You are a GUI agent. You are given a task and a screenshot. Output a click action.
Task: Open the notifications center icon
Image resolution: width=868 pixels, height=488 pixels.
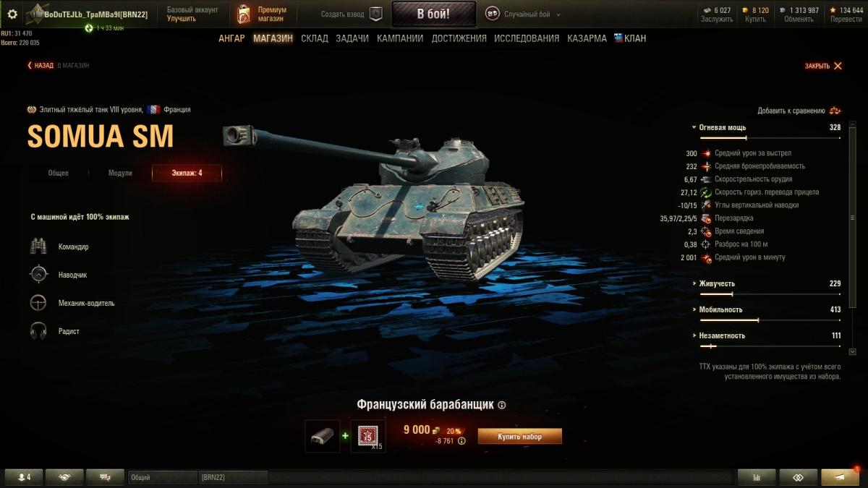click(840, 477)
